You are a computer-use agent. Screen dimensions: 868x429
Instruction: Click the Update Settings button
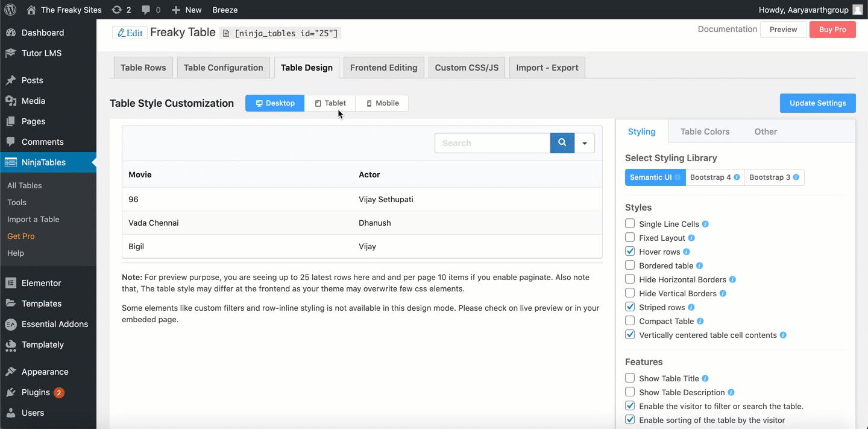click(818, 103)
